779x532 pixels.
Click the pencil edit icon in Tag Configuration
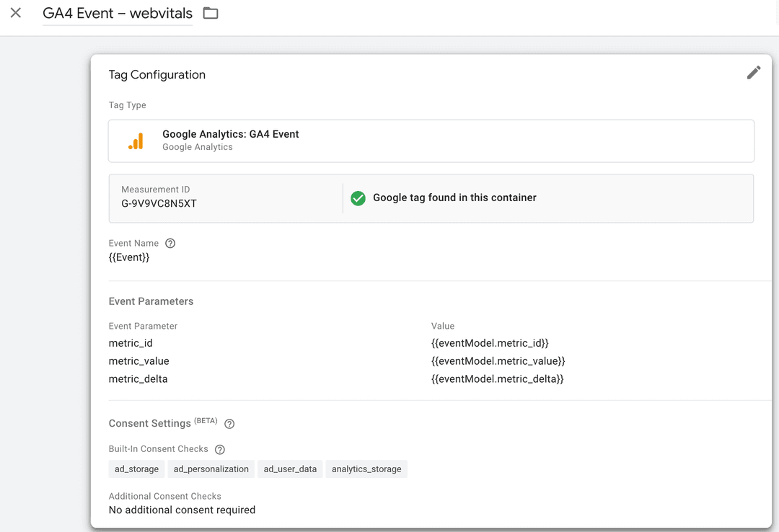pos(754,72)
